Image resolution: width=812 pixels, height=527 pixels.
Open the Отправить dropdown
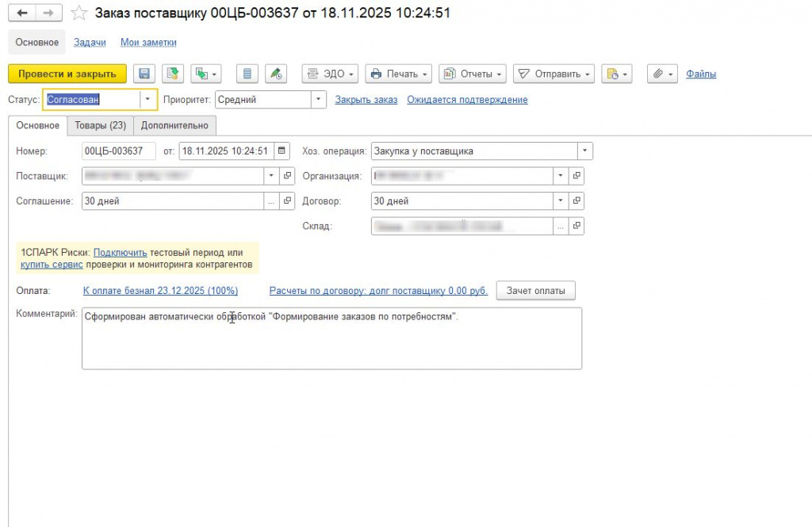553,74
